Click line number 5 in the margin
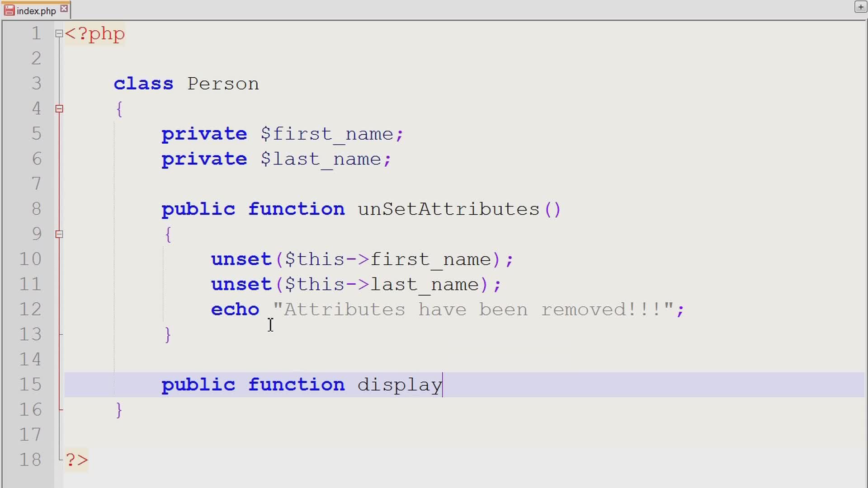 click(36, 134)
